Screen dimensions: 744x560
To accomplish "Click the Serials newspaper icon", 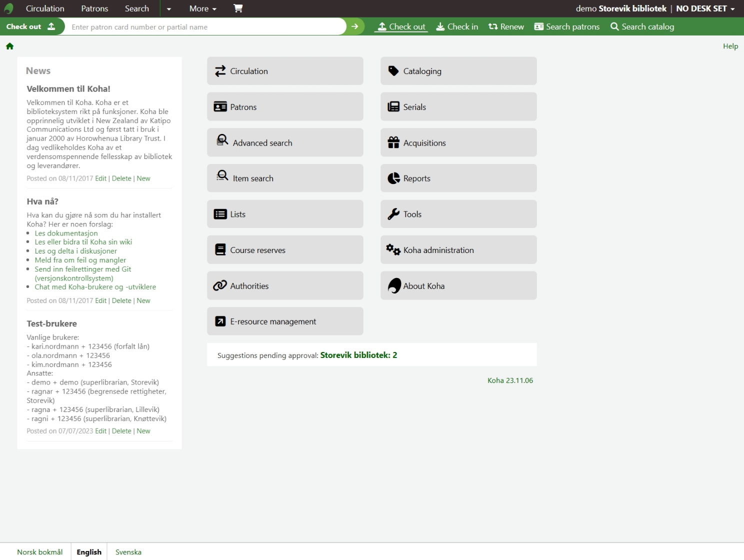I will (393, 107).
